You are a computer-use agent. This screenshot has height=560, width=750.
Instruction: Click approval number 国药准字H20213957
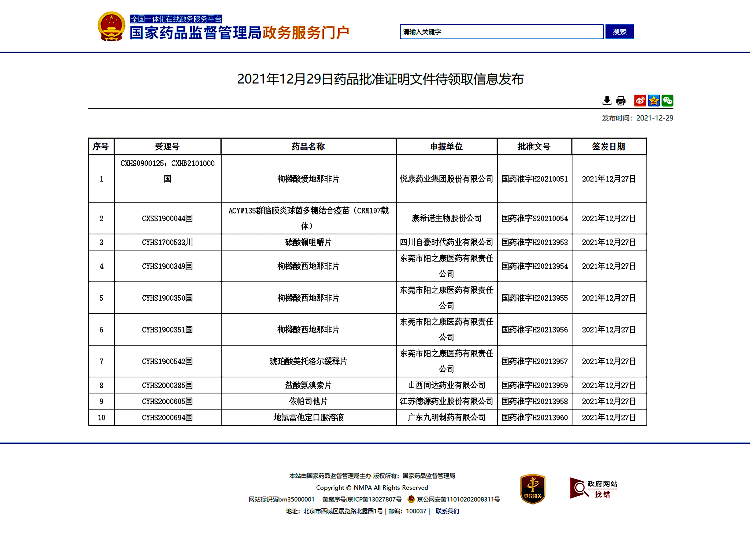534,362
